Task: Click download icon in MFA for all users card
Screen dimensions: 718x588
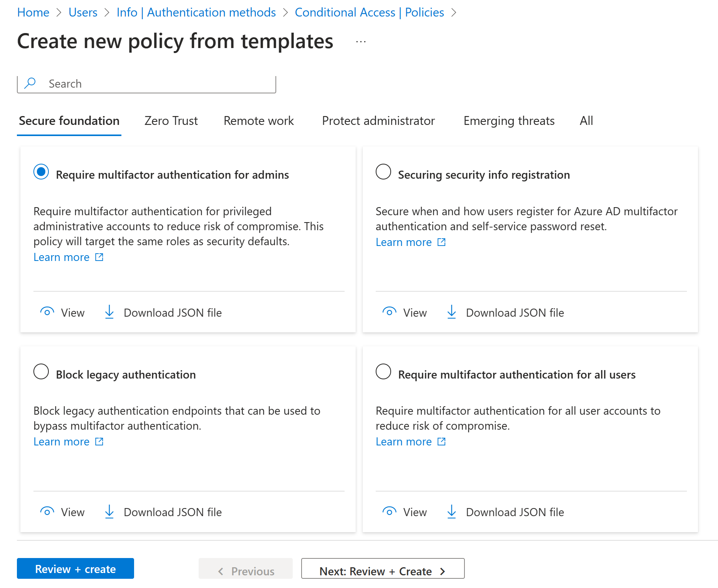Action: [x=452, y=512]
